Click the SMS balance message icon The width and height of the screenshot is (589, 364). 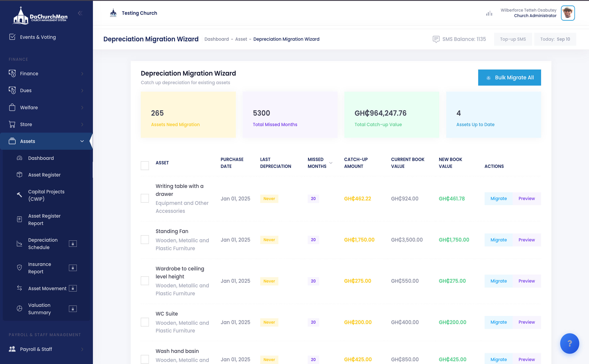coord(436,39)
